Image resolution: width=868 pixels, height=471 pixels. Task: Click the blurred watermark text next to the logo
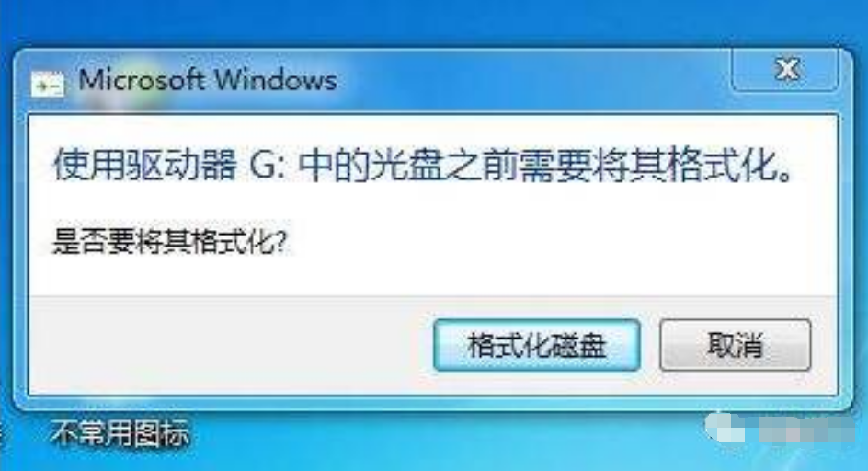[805, 429]
